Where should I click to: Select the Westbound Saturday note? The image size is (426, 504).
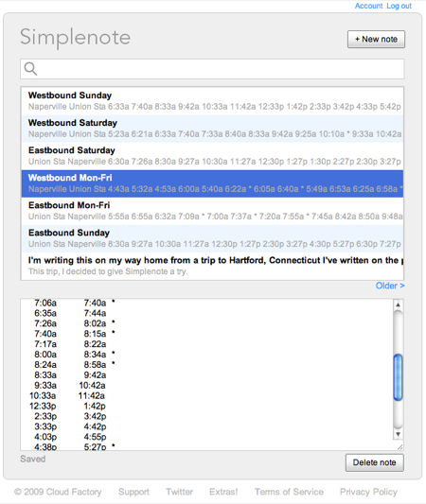tap(212, 129)
